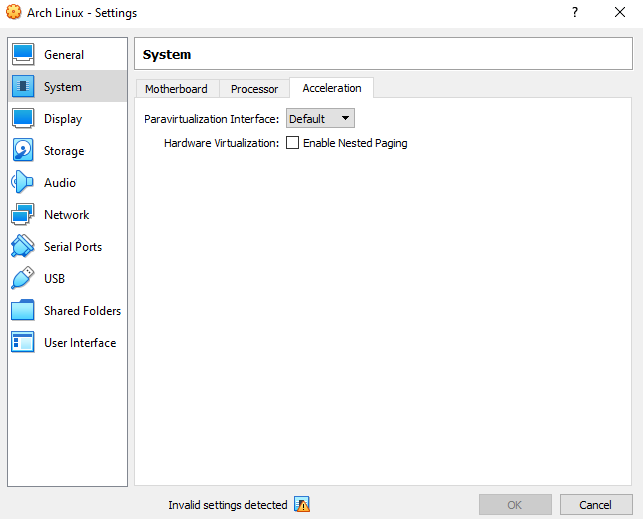The width and height of the screenshot is (643, 519).
Task: Click the VirtualBox gear icon in title bar
Action: [x=14, y=12]
